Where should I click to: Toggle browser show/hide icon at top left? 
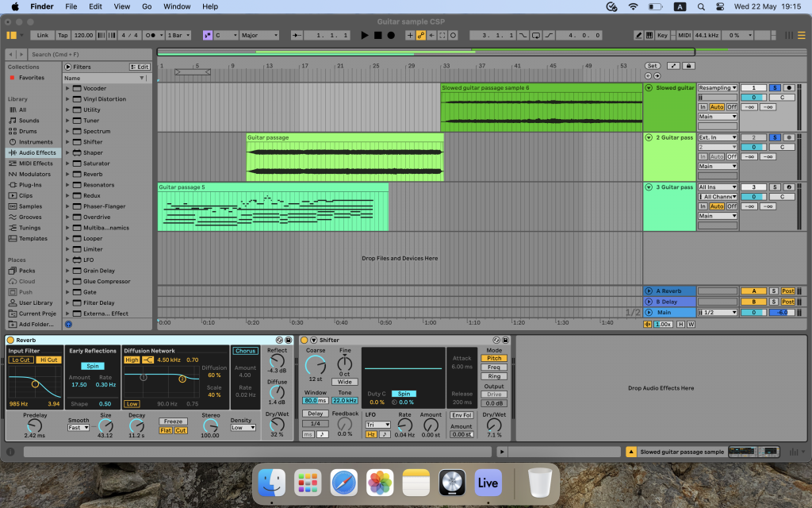11,35
